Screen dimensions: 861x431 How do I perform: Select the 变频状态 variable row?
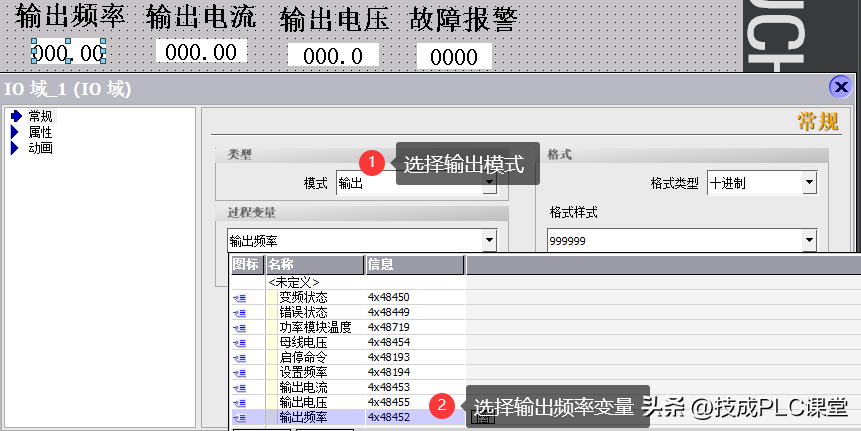pyautogui.click(x=303, y=297)
